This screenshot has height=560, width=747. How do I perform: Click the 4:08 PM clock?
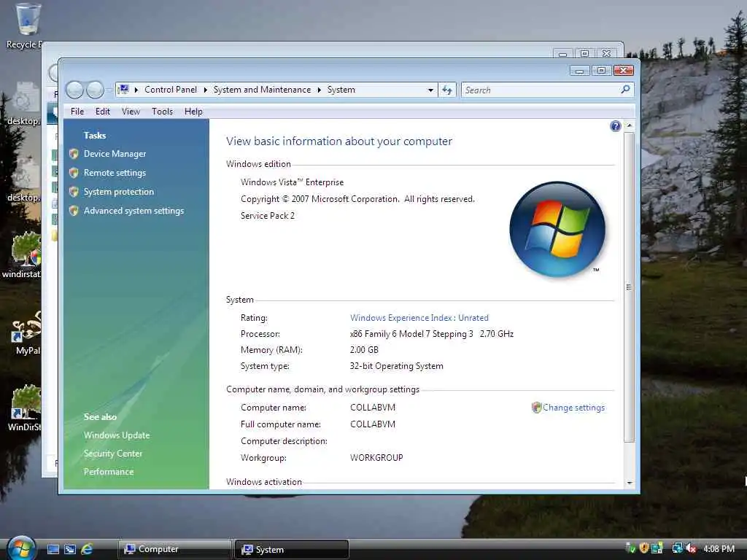pyautogui.click(x=719, y=548)
